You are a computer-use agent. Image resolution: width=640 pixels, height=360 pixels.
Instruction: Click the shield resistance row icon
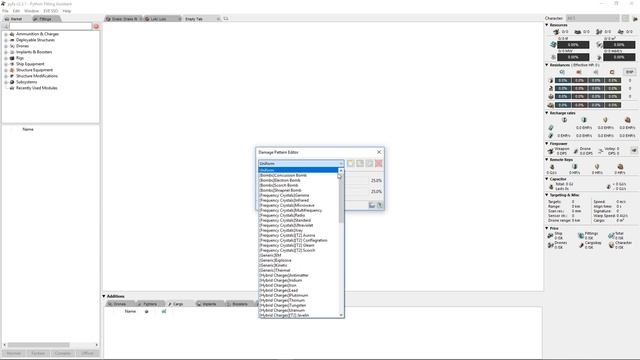(551, 80)
